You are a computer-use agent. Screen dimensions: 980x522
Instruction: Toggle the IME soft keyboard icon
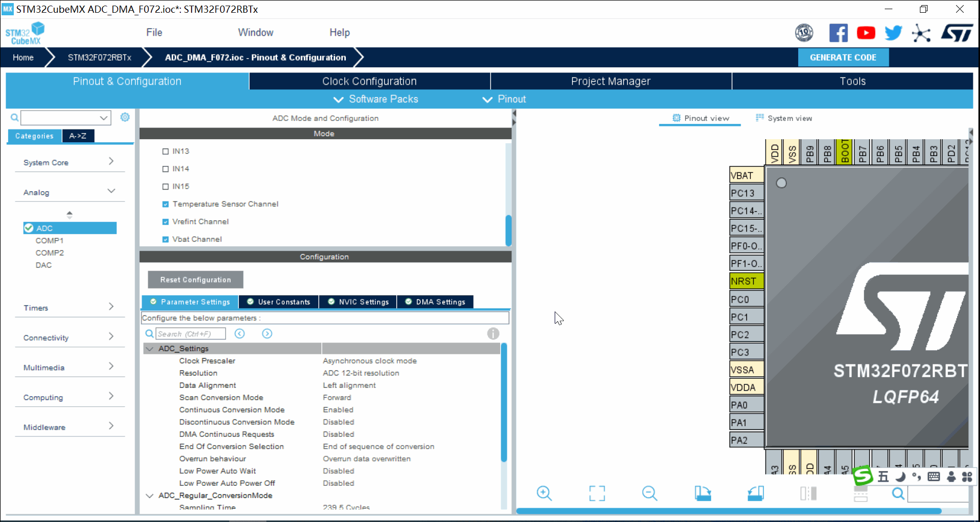click(934, 477)
